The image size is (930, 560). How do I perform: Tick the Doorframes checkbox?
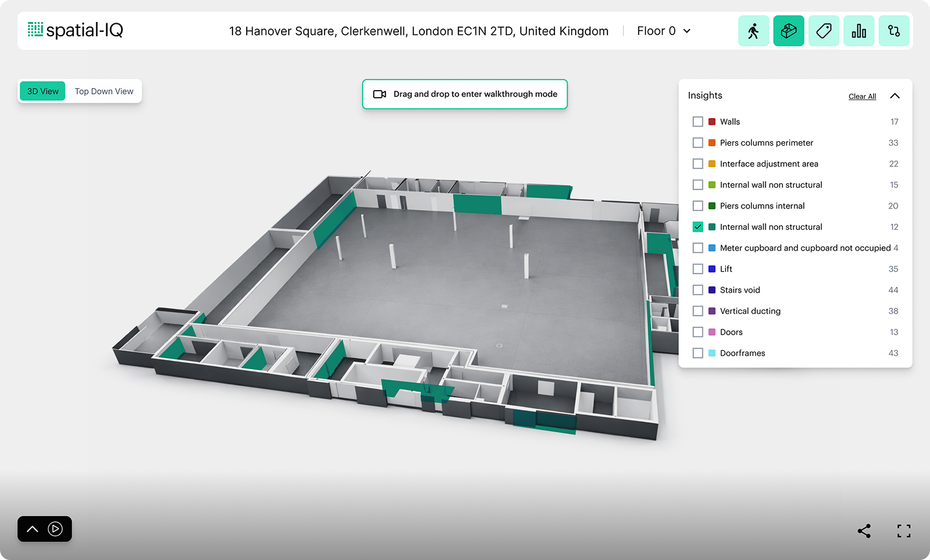(697, 353)
